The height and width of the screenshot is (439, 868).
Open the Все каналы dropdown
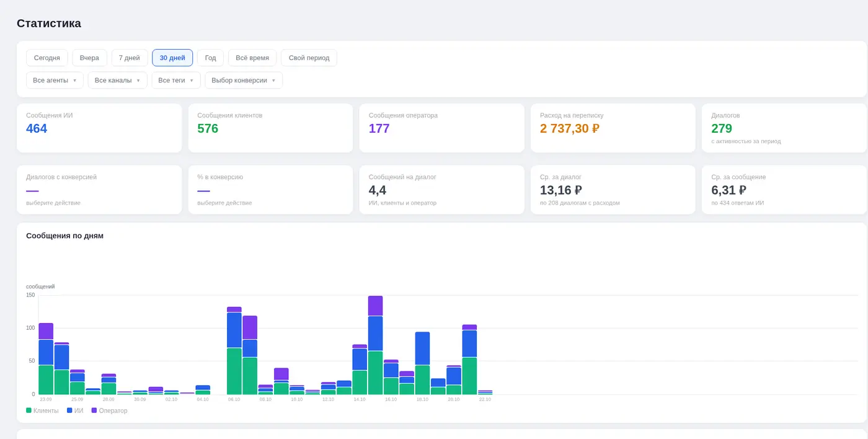[118, 80]
